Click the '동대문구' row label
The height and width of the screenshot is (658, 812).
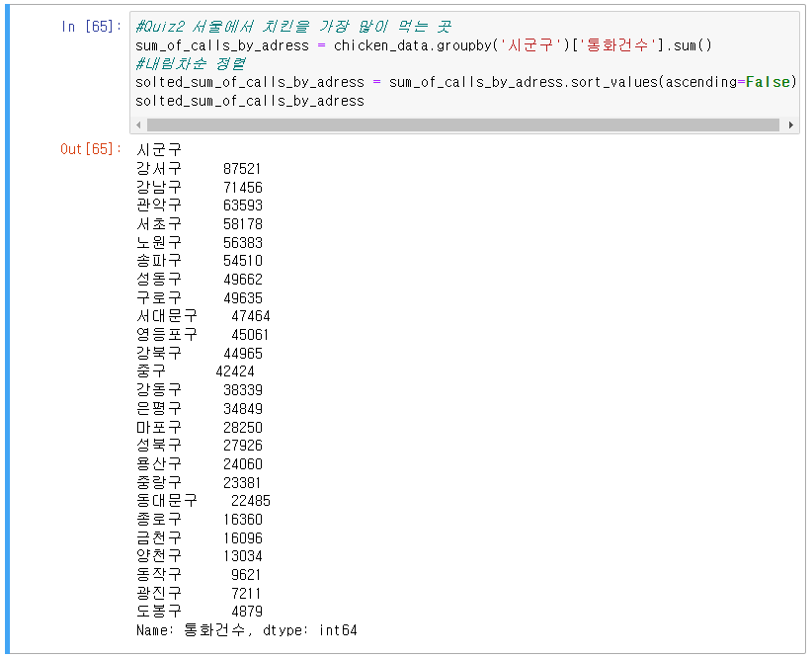(167, 501)
